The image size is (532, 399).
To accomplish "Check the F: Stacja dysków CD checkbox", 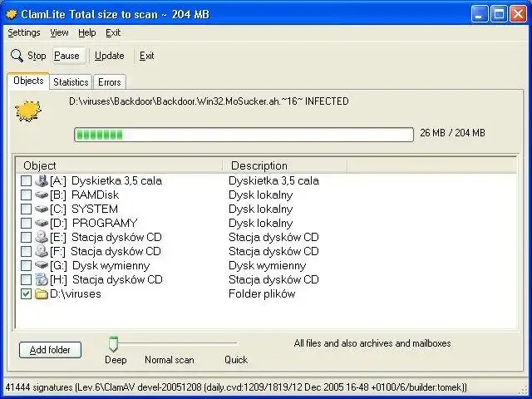I will click(x=26, y=251).
